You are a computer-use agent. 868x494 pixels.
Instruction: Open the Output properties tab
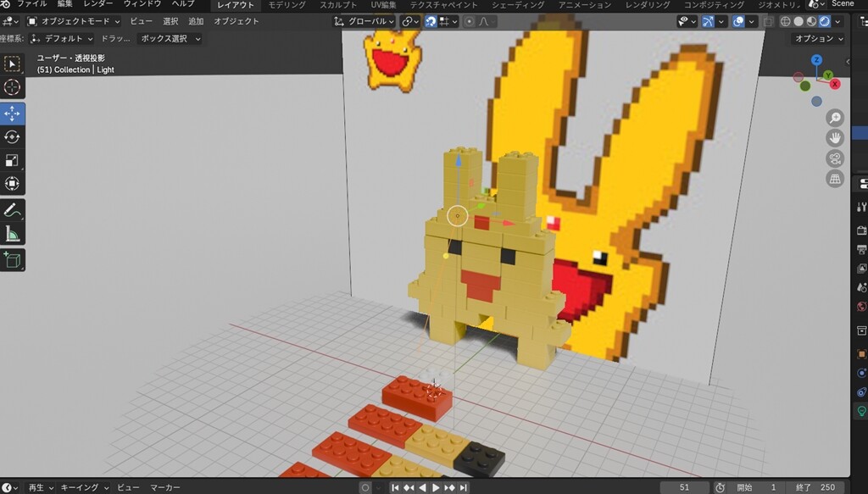click(861, 249)
